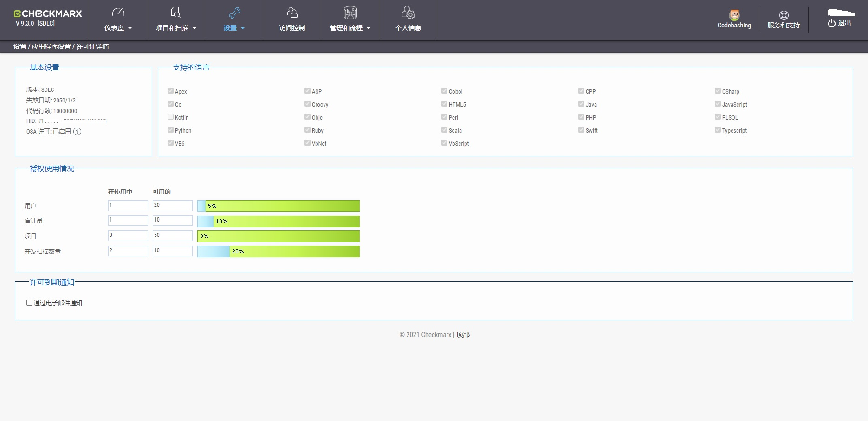Expand the 设置 dropdown menu
Image resolution: width=868 pixels, height=421 pixels.
tap(243, 28)
